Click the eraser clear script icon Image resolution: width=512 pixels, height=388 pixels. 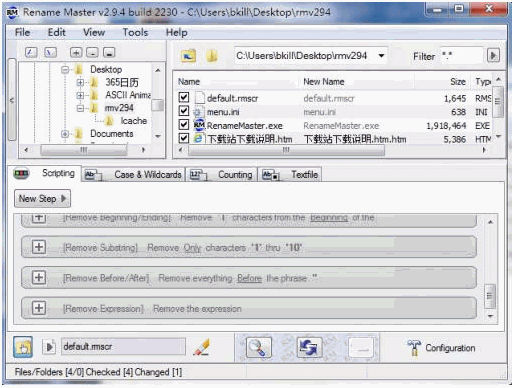point(202,347)
